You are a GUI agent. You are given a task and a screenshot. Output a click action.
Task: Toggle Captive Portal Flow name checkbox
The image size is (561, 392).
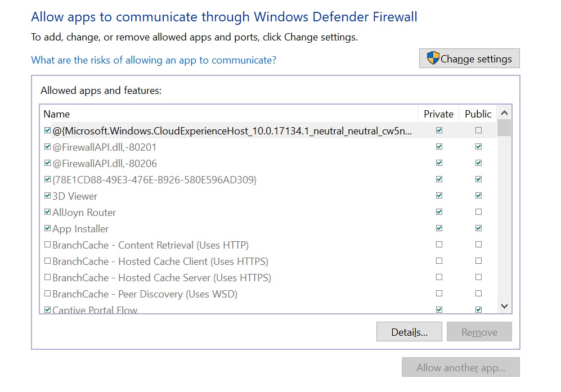47,309
